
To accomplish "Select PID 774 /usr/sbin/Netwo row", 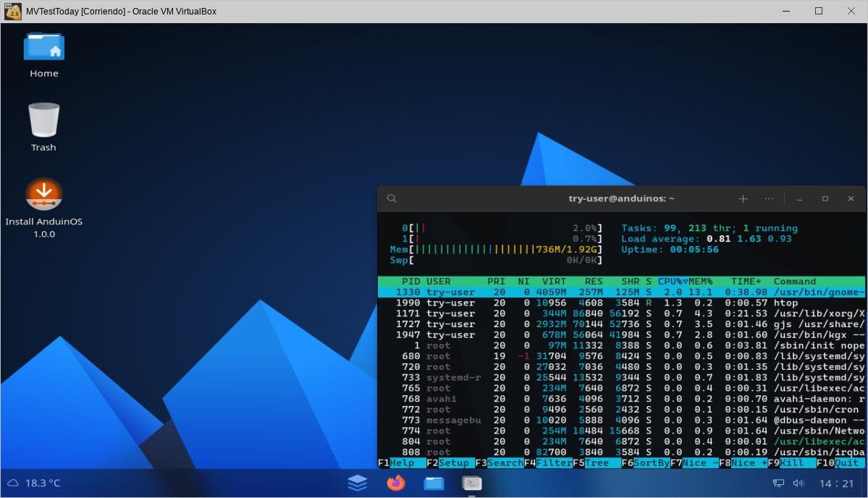I will click(x=622, y=431).
